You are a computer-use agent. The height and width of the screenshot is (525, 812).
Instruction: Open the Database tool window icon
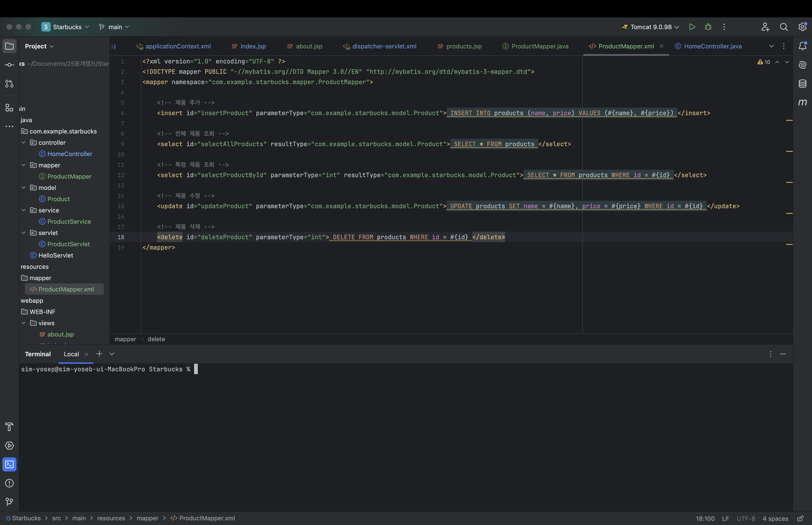(x=802, y=83)
